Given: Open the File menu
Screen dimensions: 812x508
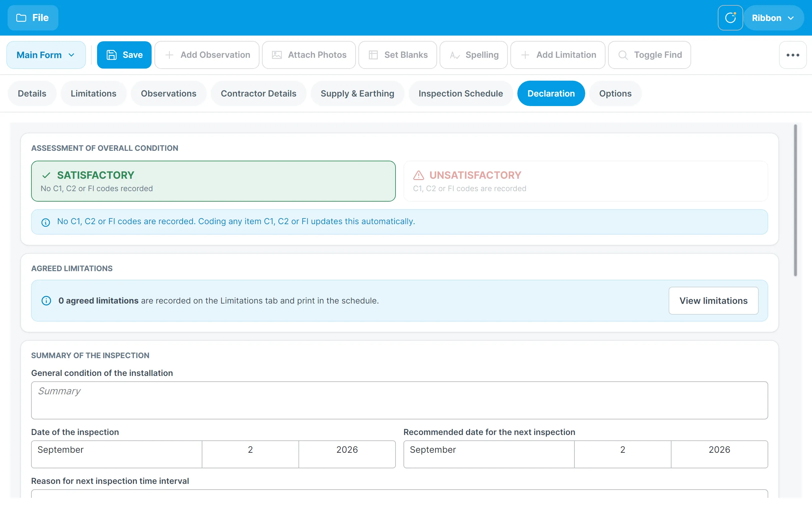Looking at the screenshot, I should coord(33,18).
